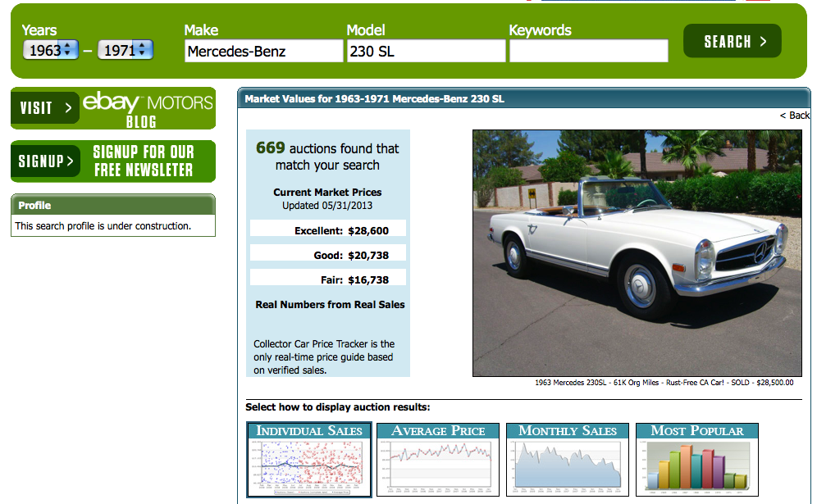This screenshot has height=504, width=817.
Task: Click the 'Market Values for 1963-1971 Mercedes-Benz 230 SL' heading
Action: [x=375, y=99]
